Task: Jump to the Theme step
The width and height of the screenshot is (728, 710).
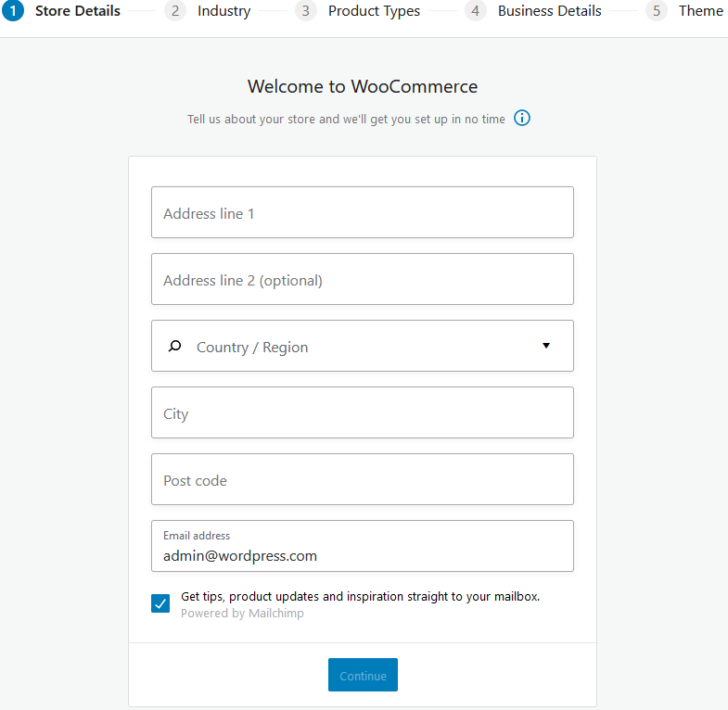Action: pyautogui.click(x=700, y=11)
